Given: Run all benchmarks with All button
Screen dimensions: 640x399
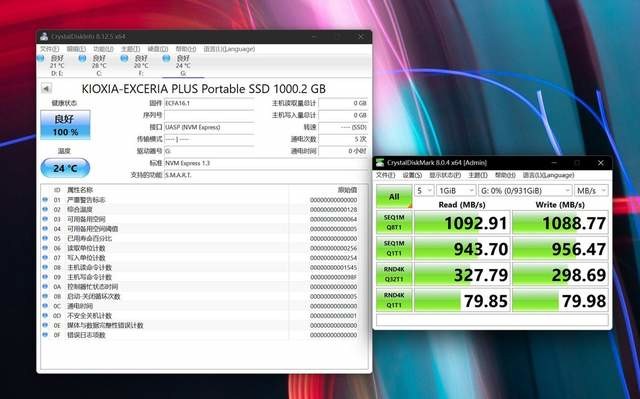Looking at the screenshot, I should 394,197.
